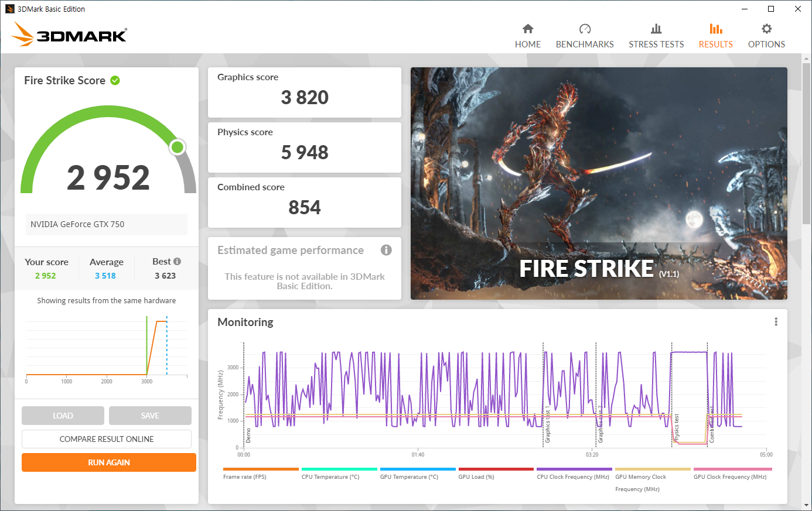812x511 pixels.
Task: Click the Fire Strike Score heading
Action: point(64,81)
